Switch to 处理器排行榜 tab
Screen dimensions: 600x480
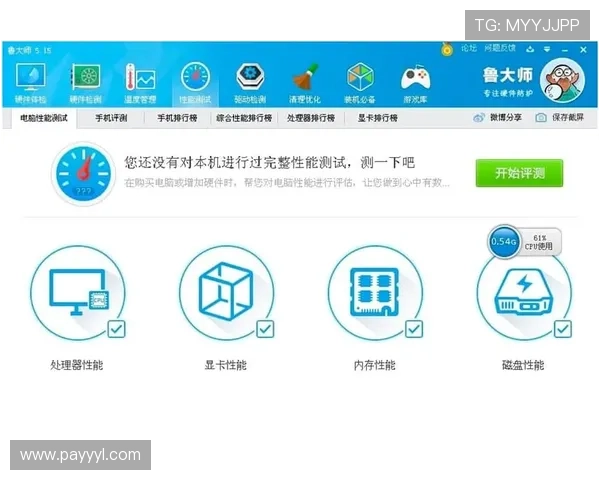(x=311, y=118)
